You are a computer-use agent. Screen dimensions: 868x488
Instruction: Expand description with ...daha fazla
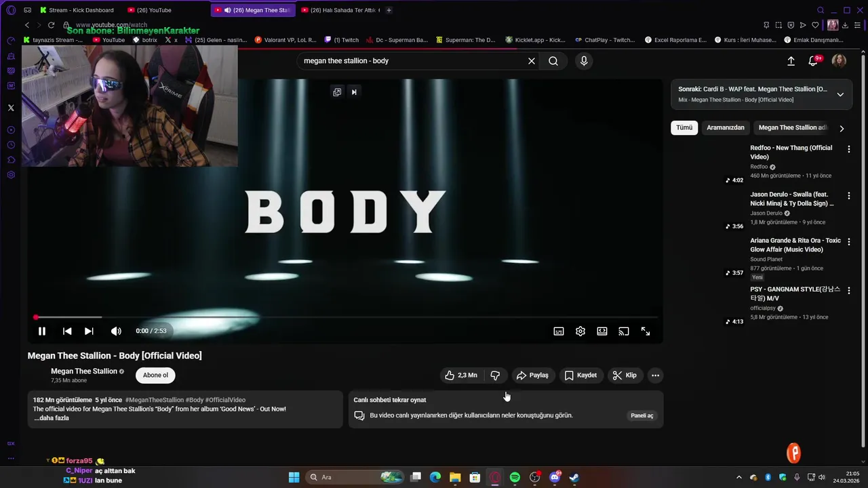(x=52, y=418)
